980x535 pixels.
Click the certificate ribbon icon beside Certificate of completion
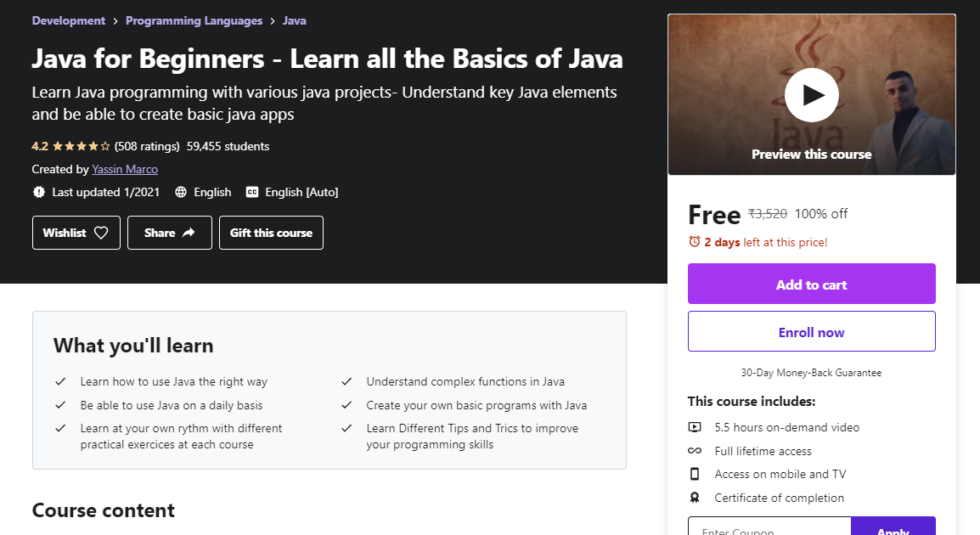click(695, 498)
